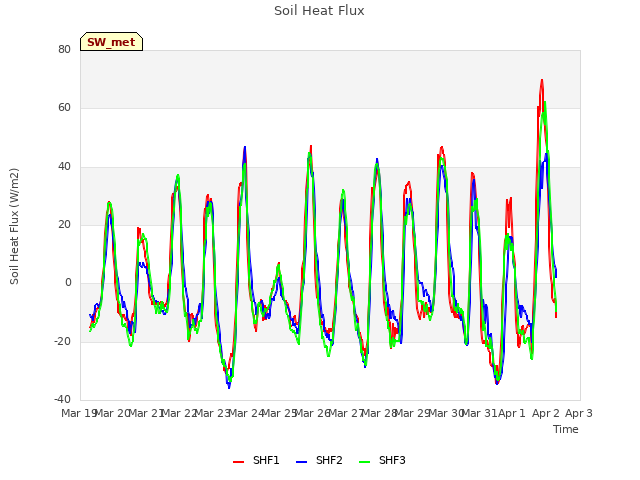This screenshot has height=480, width=640.
Task: Click the green SHF3 legend swatch
Action: pyautogui.click(x=364, y=462)
